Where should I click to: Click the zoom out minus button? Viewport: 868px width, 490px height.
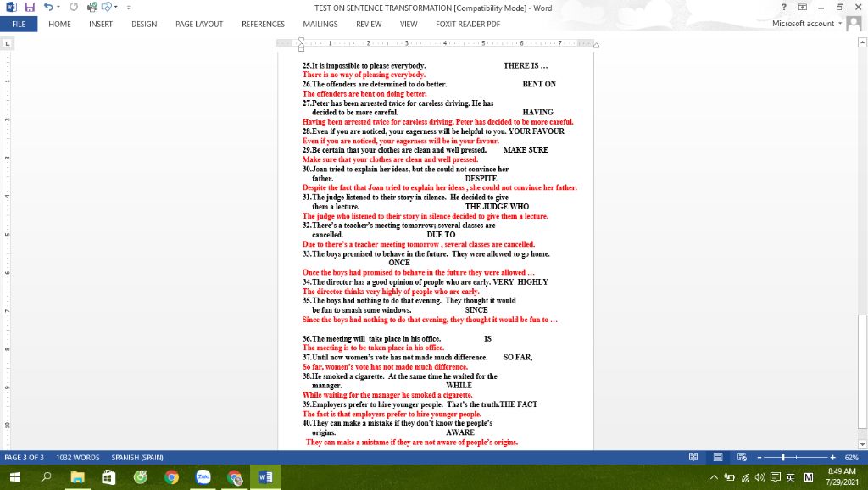[759, 457]
